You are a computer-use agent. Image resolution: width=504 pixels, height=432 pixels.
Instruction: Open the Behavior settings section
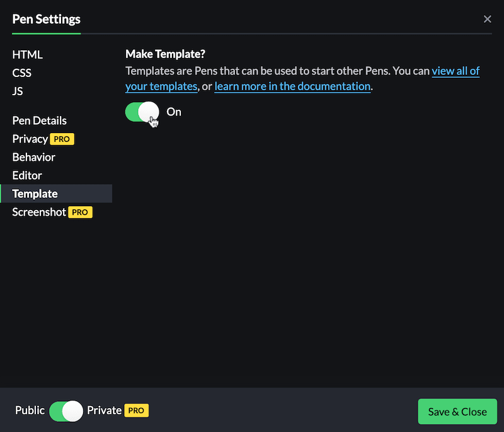coord(33,156)
